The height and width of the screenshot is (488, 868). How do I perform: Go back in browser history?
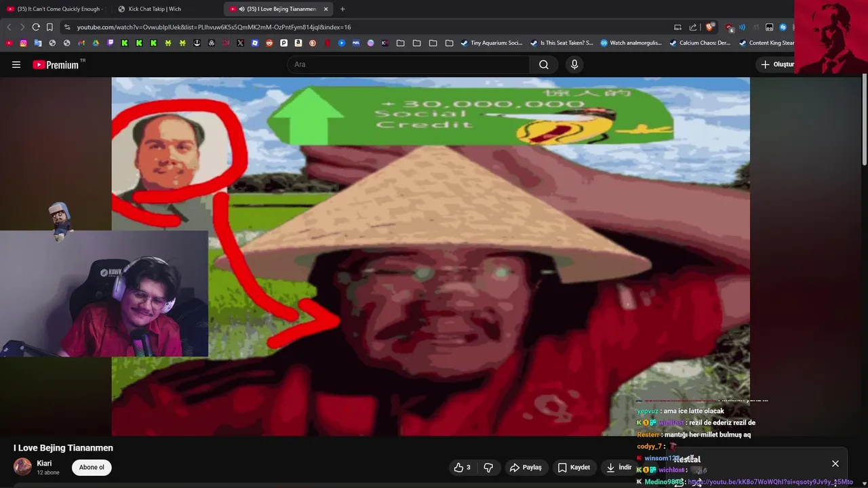[x=9, y=27]
